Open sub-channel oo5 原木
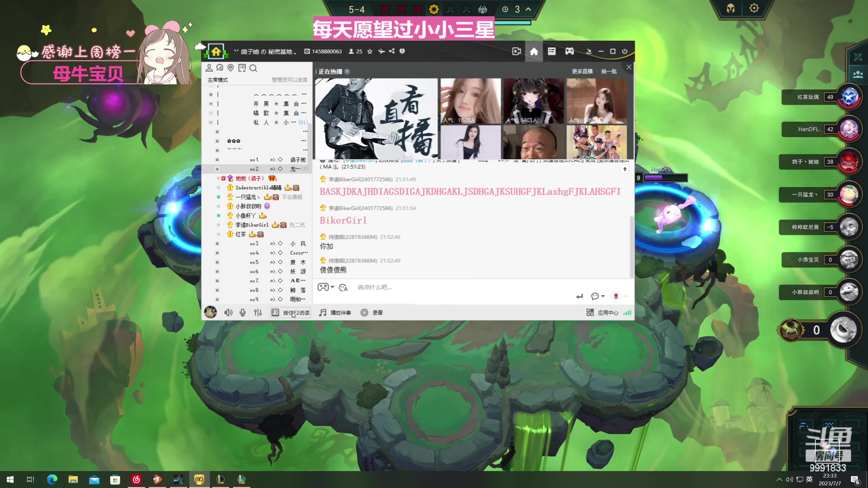 pyautogui.click(x=257, y=262)
